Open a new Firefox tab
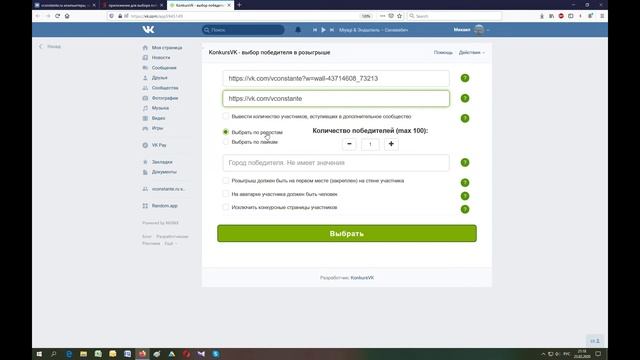The image size is (640, 360). click(239, 5)
